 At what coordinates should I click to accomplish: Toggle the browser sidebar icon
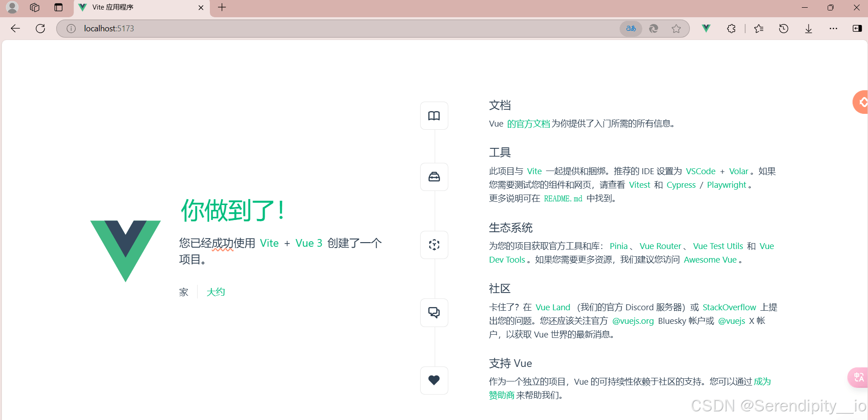pyautogui.click(x=857, y=29)
